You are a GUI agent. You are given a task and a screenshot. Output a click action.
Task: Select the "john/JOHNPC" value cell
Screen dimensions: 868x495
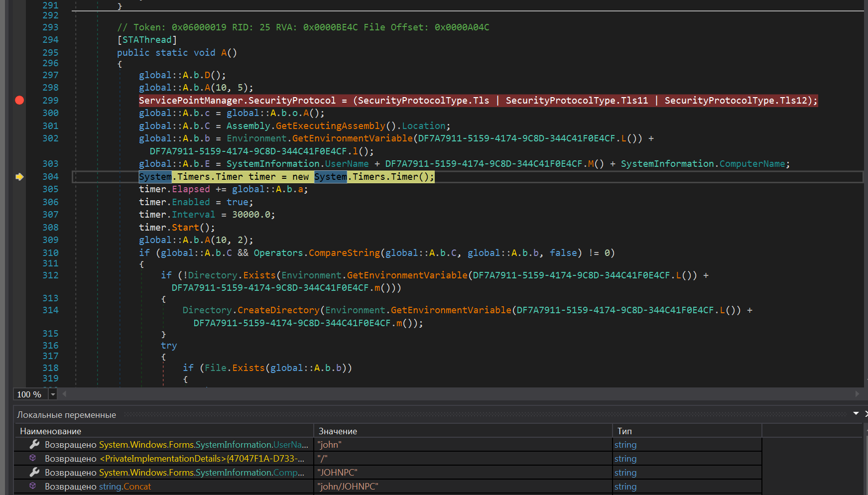[x=348, y=487]
